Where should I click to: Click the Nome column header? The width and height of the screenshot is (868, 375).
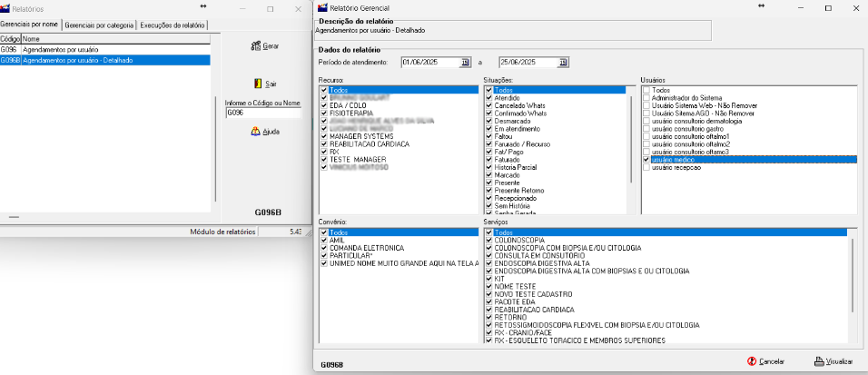(115, 39)
